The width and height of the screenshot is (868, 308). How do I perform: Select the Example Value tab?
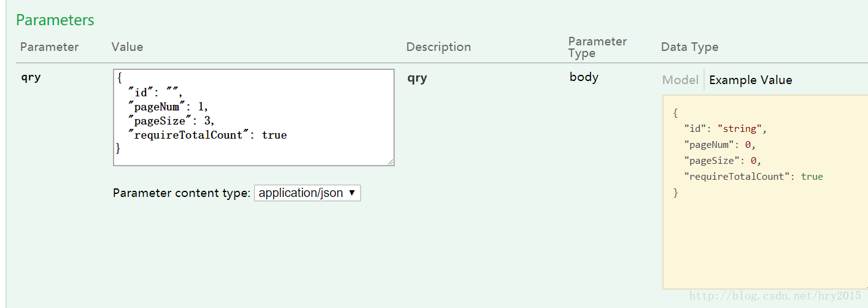750,80
